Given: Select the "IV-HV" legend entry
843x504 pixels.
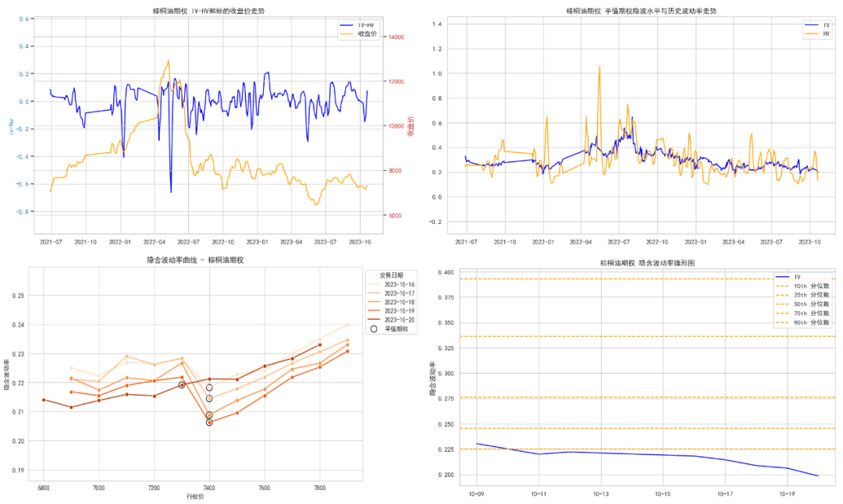Looking at the screenshot, I should (x=358, y=25).
